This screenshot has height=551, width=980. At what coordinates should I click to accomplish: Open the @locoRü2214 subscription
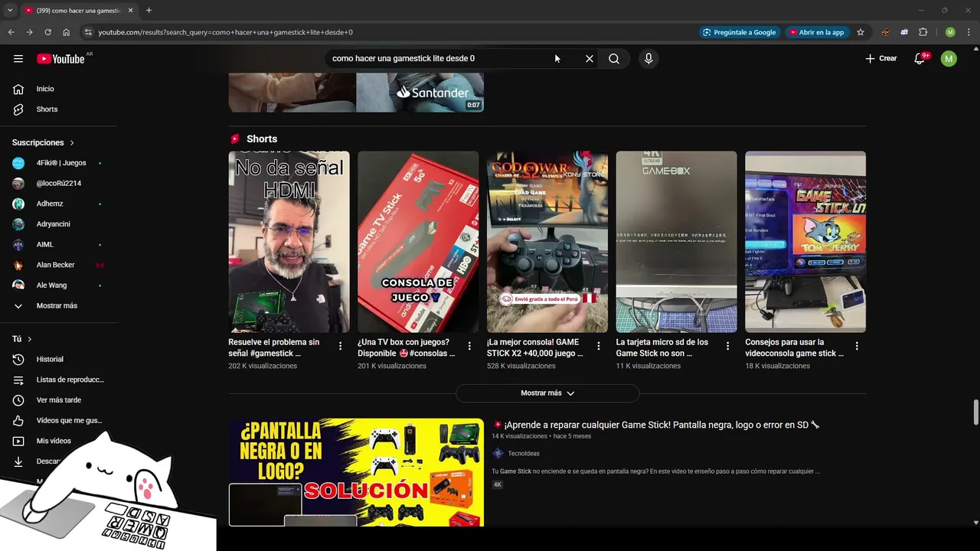pyautogui.click(x=58, y=184)
